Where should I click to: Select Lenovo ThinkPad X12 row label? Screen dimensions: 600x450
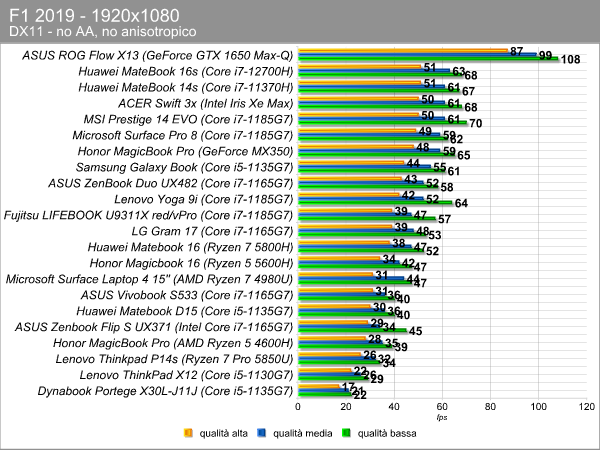tap(186, 375)
